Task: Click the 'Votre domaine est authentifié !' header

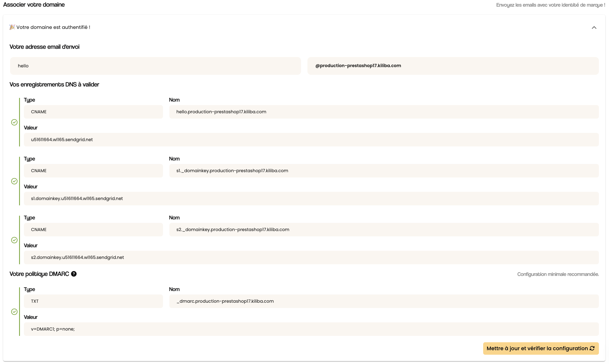Action: tap(53, 27)
